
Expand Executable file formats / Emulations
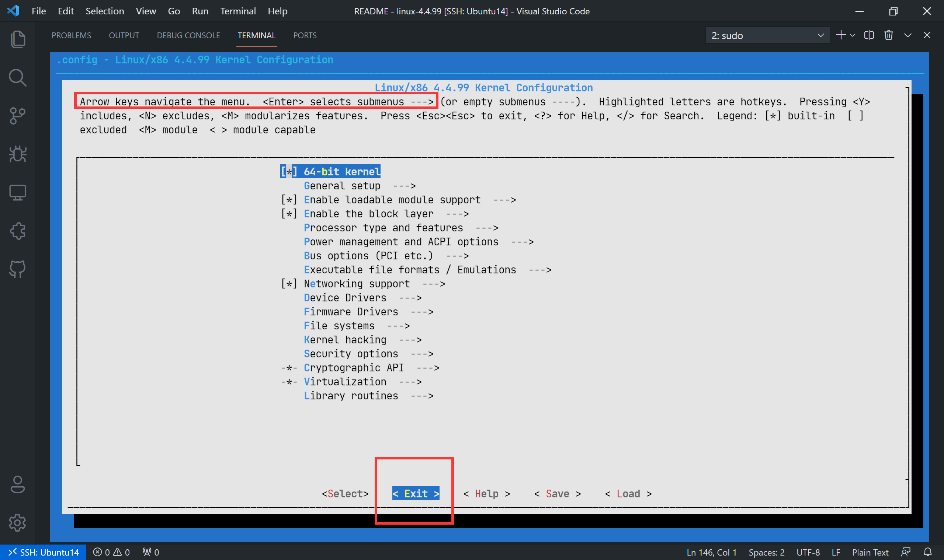tap(427, 269)
